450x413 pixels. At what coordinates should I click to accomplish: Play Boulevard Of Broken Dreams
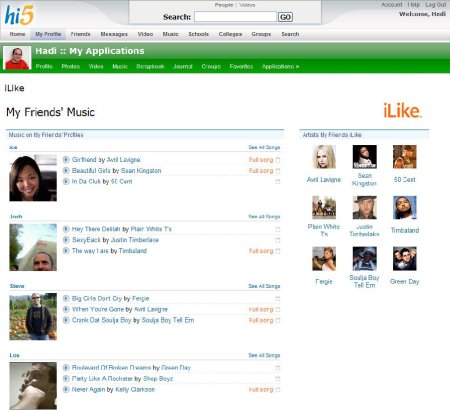click(66, 368)
